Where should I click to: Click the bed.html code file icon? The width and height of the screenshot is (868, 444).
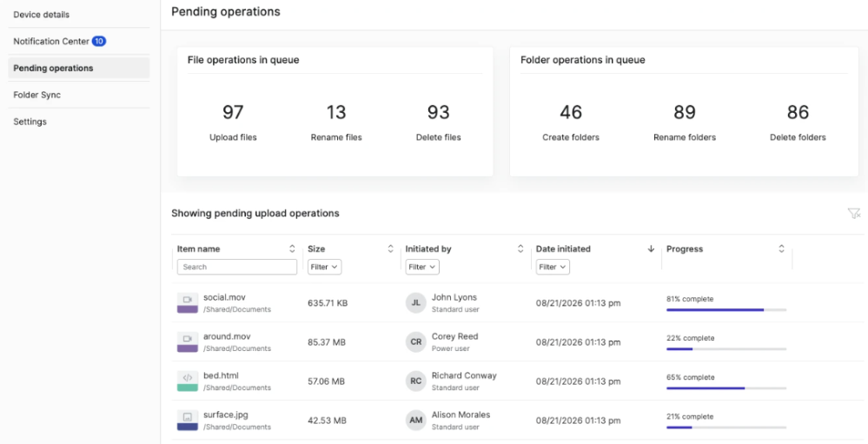pyautogui.click(x=188, y=381)
